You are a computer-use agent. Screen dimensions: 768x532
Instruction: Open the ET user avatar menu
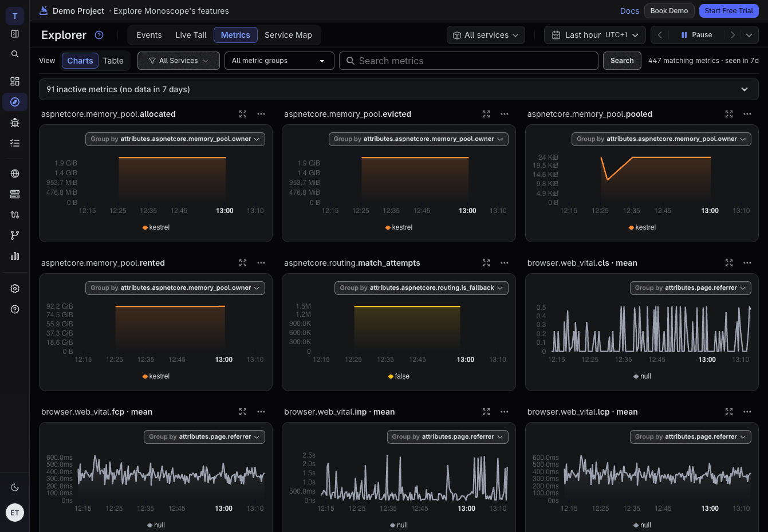pos(15,513)
